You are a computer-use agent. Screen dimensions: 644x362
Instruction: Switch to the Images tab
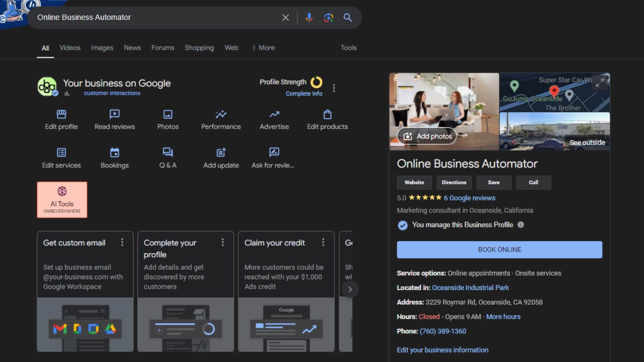pos(102,48)
